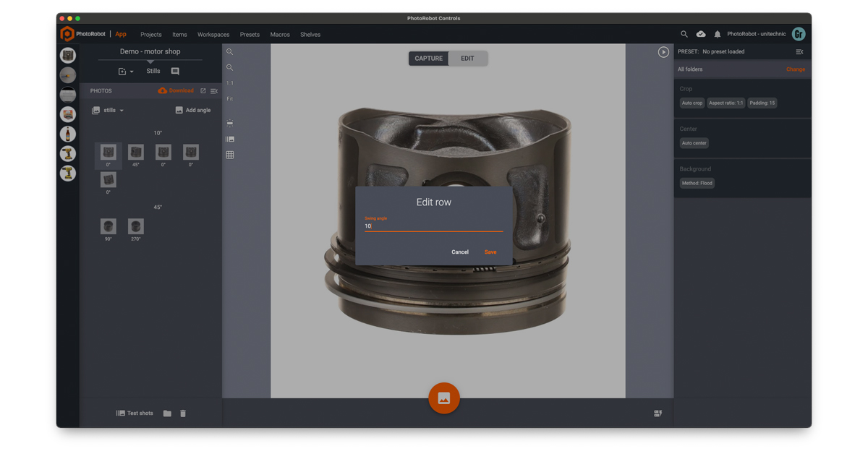Click the Swing angle input field

433,226
